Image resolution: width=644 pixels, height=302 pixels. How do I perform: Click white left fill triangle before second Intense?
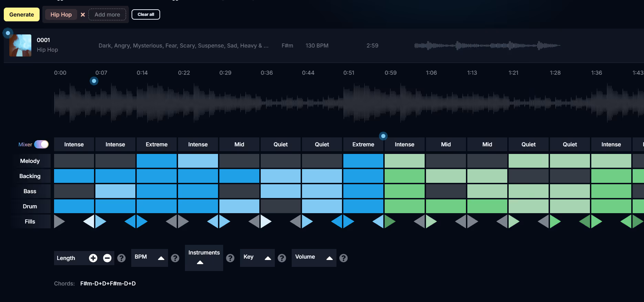point(89,221)
